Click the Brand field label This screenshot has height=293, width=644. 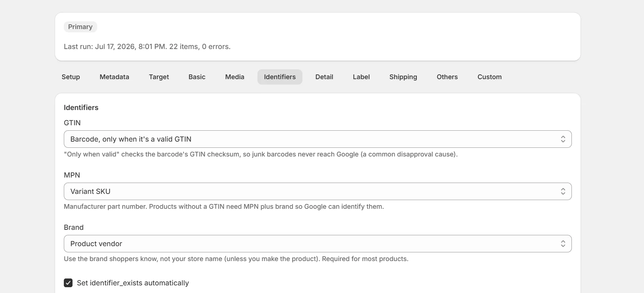click(74, 227)
